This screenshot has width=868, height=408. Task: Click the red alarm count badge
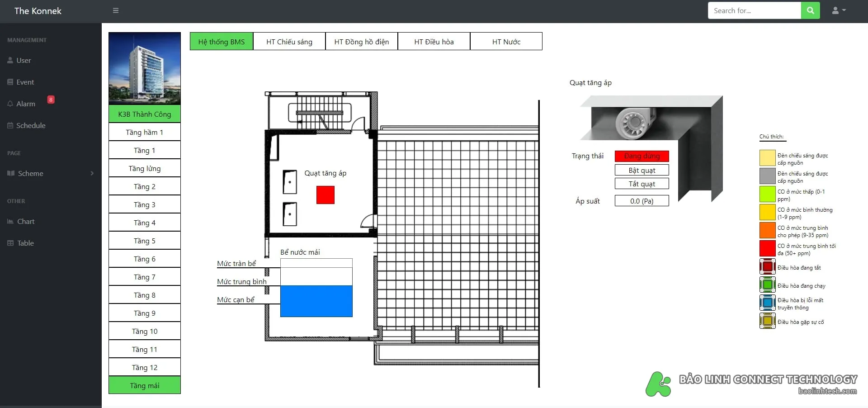[51, 100]
